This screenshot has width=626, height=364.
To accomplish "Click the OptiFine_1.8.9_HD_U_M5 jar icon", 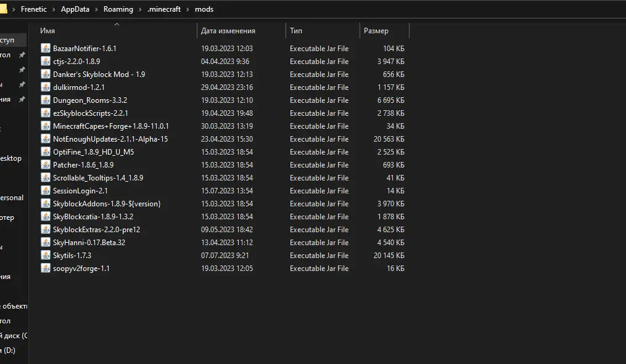I will click(46, 152).
